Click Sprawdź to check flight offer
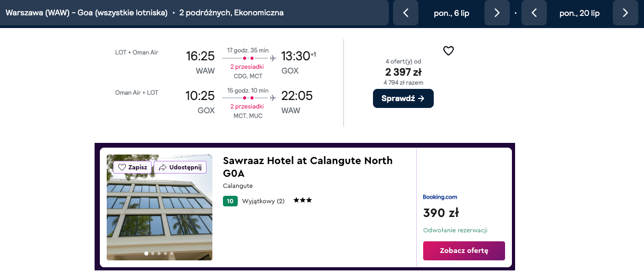Viewport: 644px width, 272px height. tap(403, 98)
